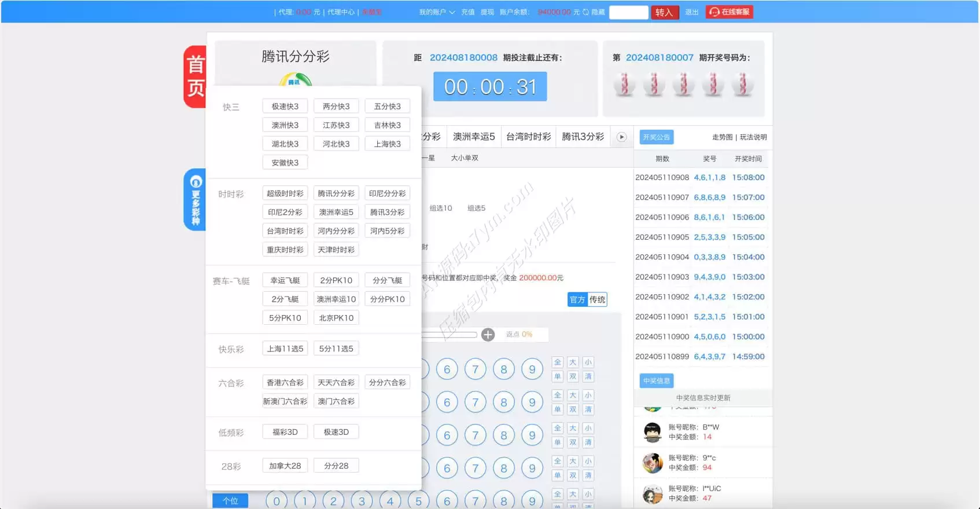Choose 腾讯分分彩 from the menu
Viewport: 980px width, 509px height.
pos(336,193)
